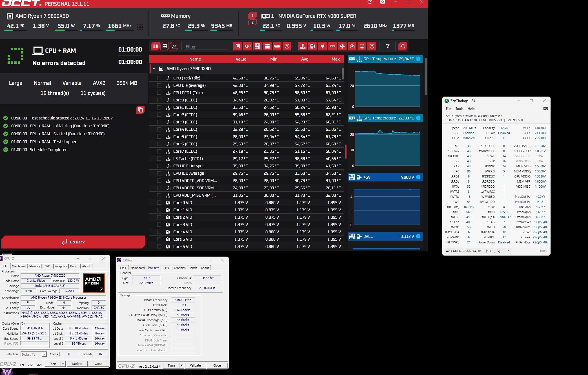This screenshot has height=375, width=588.
Task: Open the CPU-Z Socket selection dropdown
Action: [x=44, y=354]
